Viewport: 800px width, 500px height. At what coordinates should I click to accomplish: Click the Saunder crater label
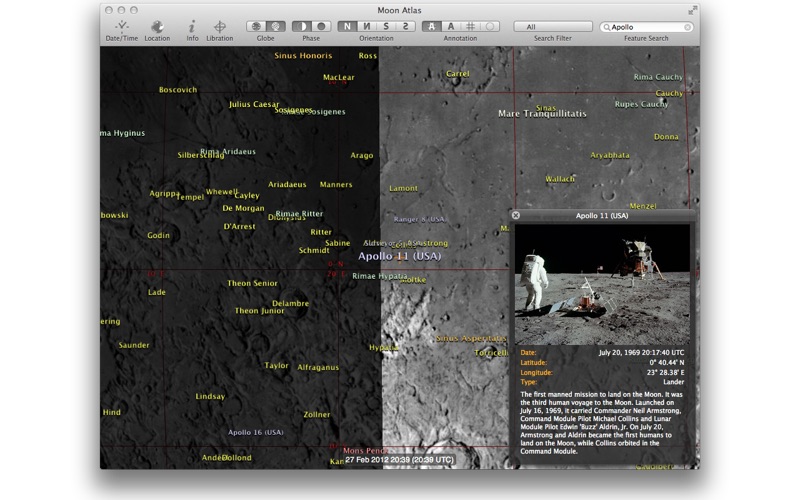(x=134, y=345)
